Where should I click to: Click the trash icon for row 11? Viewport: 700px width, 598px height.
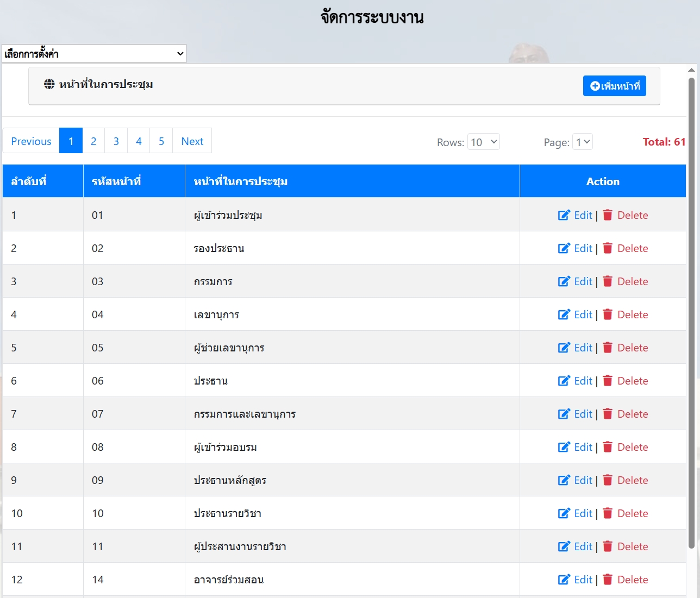pyautogui.click(x=608, y=546)
